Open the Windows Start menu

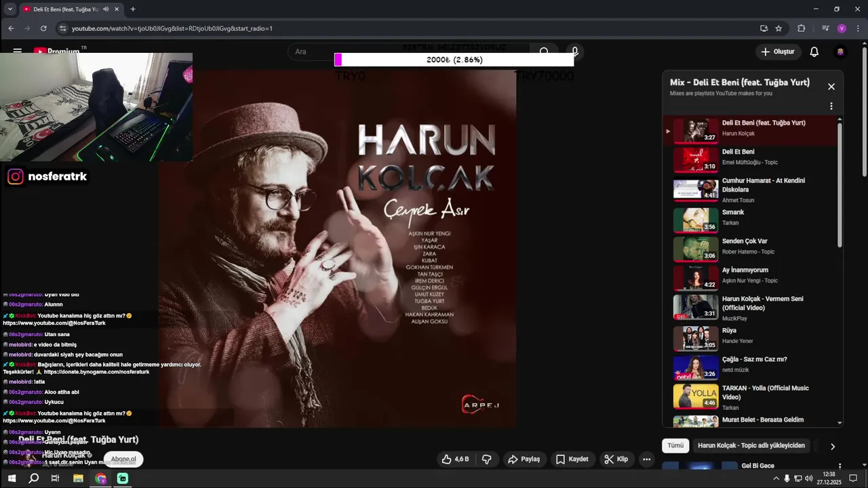[x=12, y=479]
